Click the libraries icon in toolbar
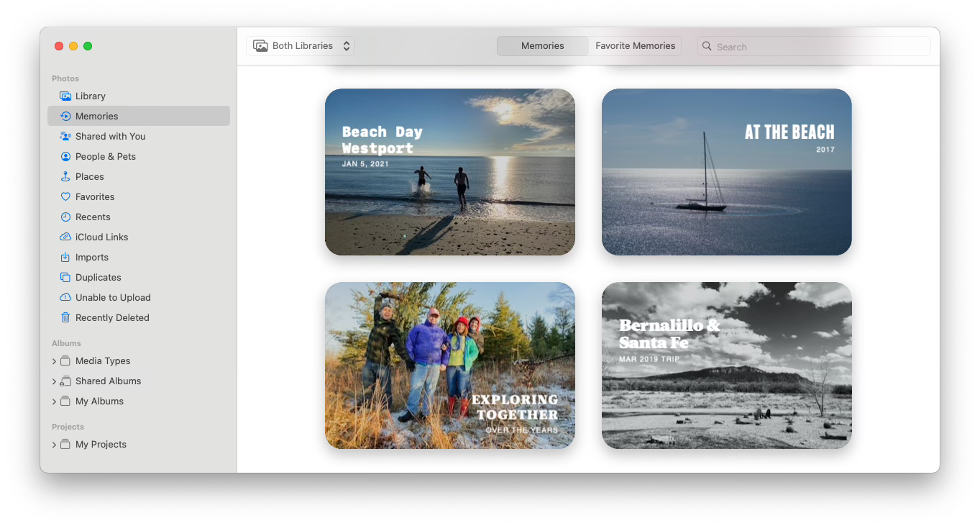The height and width of the screenshot is (526, 980). tap(260, 46)
